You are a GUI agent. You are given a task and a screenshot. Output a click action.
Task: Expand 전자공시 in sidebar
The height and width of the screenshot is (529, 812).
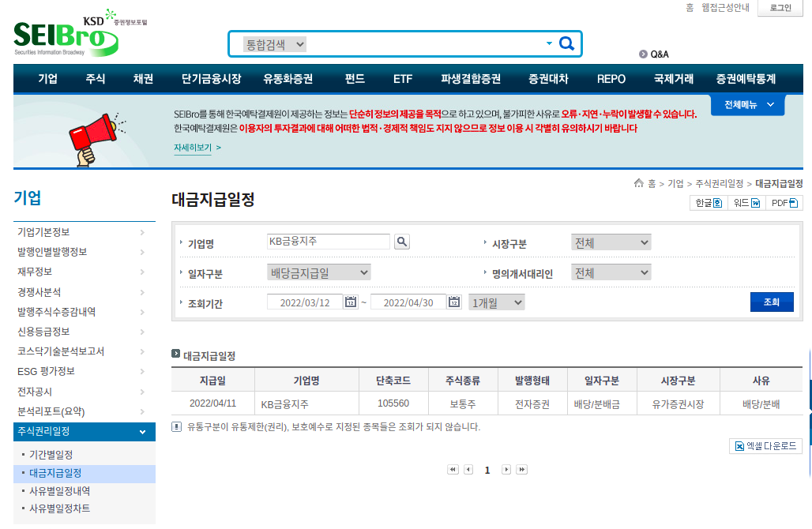pyautogui.click(x=85, y=392)
